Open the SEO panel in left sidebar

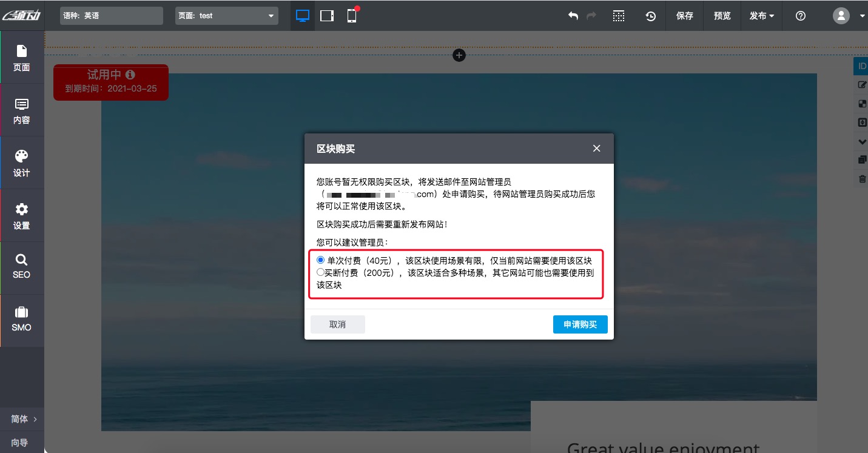[22, 267]
